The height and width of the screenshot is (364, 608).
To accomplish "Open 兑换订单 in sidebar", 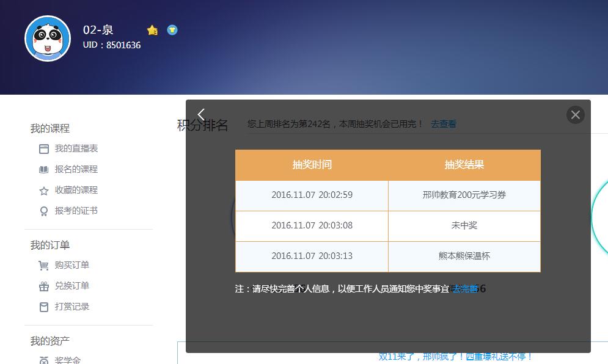I will pos(71,286).
